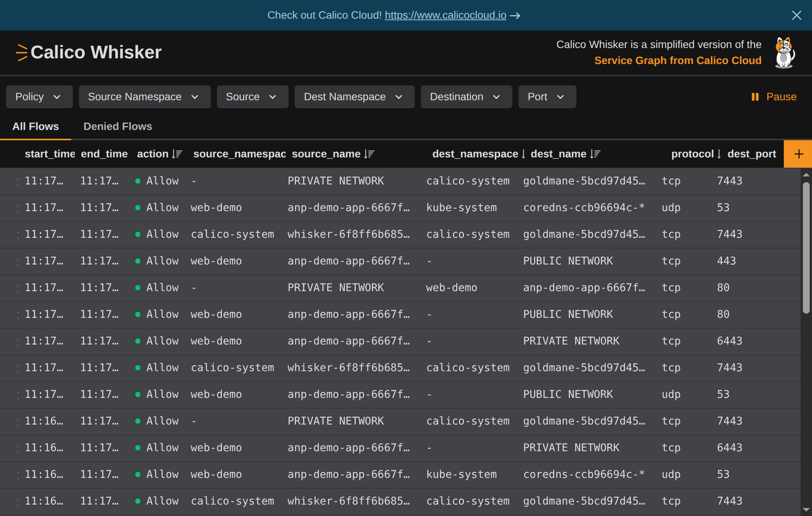Click the Calico Whisker logo
812x516 pixels.
click(88, 52)
